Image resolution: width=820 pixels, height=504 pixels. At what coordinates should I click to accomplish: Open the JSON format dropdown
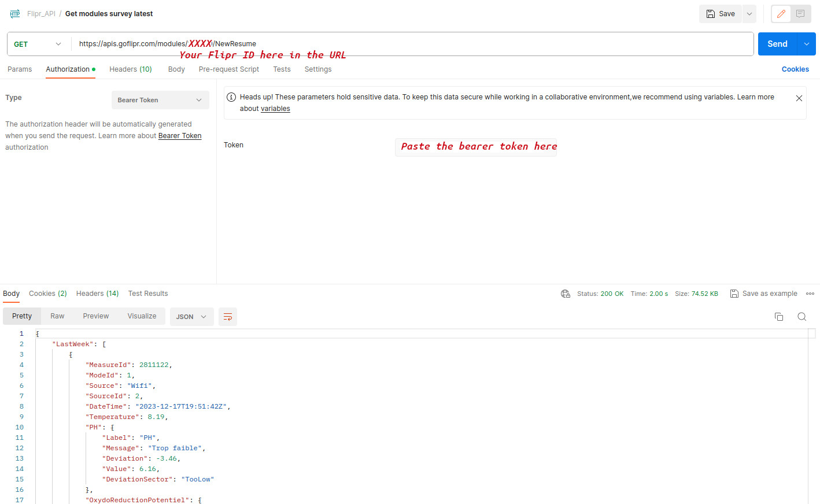click(x=191, y=317)
